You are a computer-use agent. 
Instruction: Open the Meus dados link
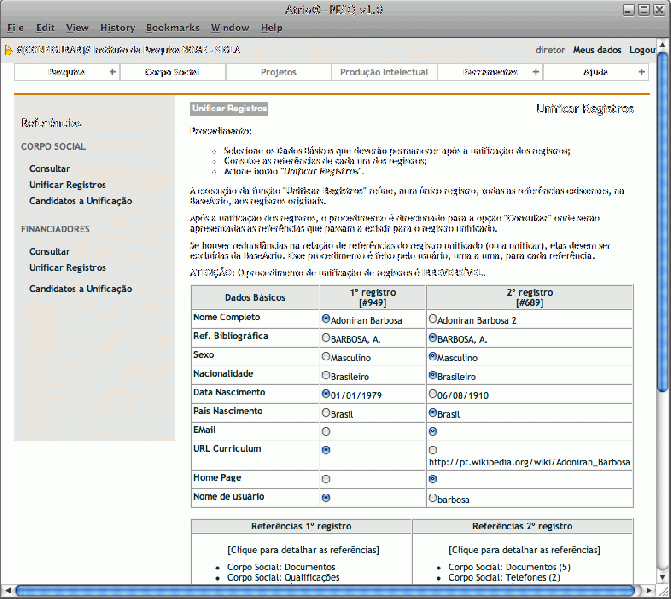pos(596,49)
